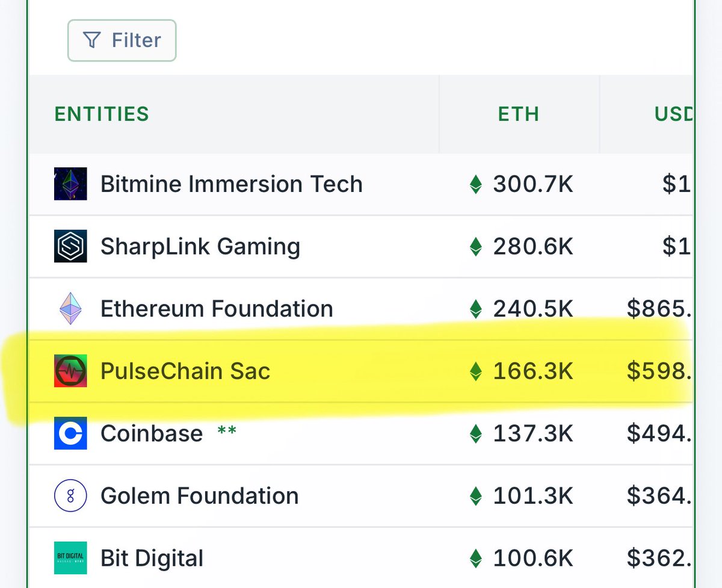This screenshot has height=588, width=722.
Task: Click the Coinbase double-asterisk footnote marker
Action: point(227,431)
